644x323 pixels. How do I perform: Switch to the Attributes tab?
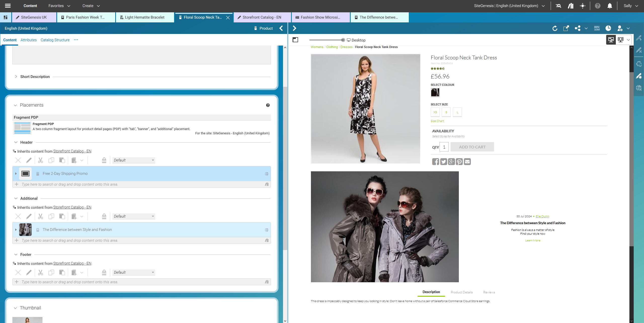28,40
